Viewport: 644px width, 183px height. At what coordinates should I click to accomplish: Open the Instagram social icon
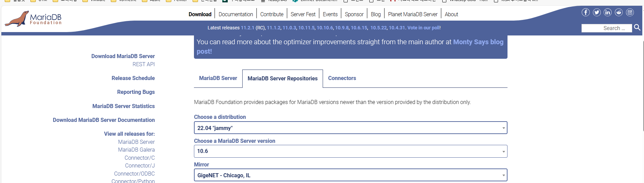coord(630,12)
